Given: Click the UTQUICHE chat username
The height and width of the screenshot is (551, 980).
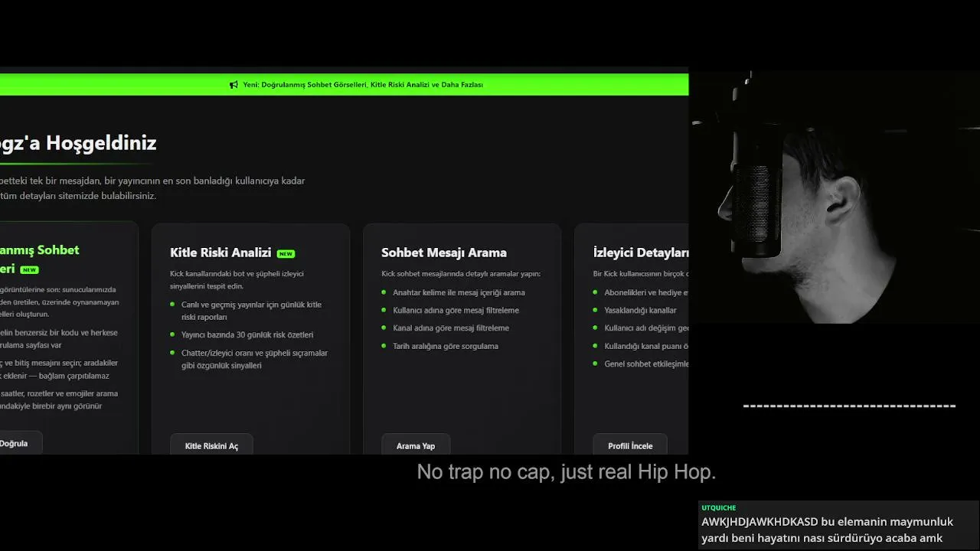Looking at the screenshot, I should click(x=719, y=507).
